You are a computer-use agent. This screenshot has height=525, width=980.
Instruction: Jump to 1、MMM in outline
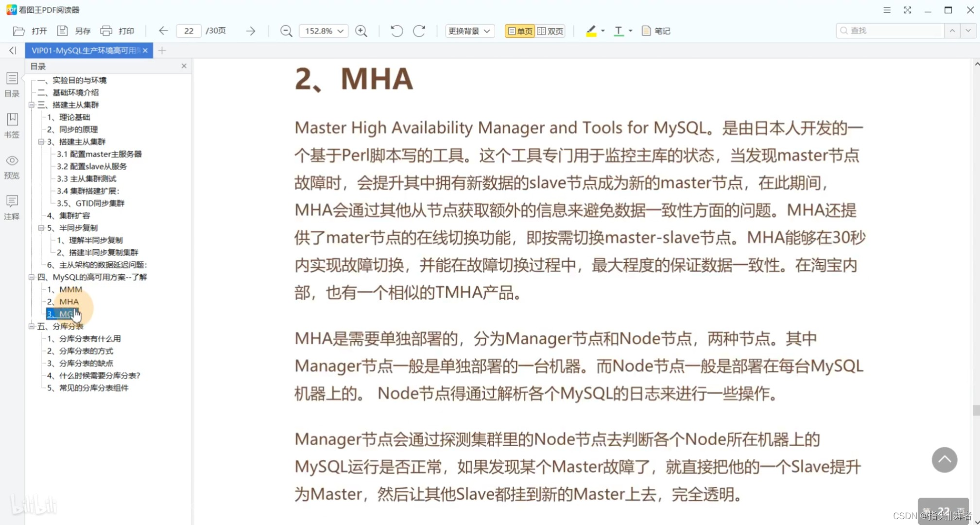coord(65,289)
